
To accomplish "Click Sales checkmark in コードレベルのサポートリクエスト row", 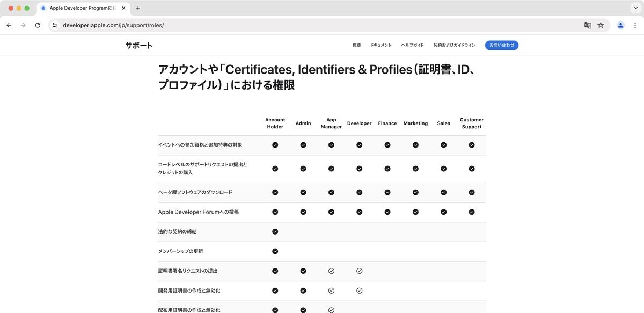I will [x=444, y=169].
